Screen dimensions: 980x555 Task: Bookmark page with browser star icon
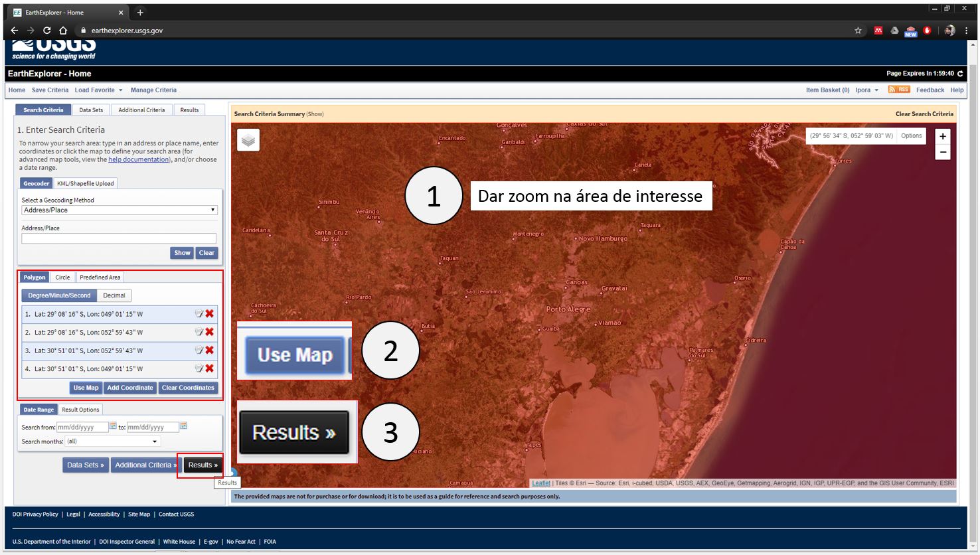point(858,31)
